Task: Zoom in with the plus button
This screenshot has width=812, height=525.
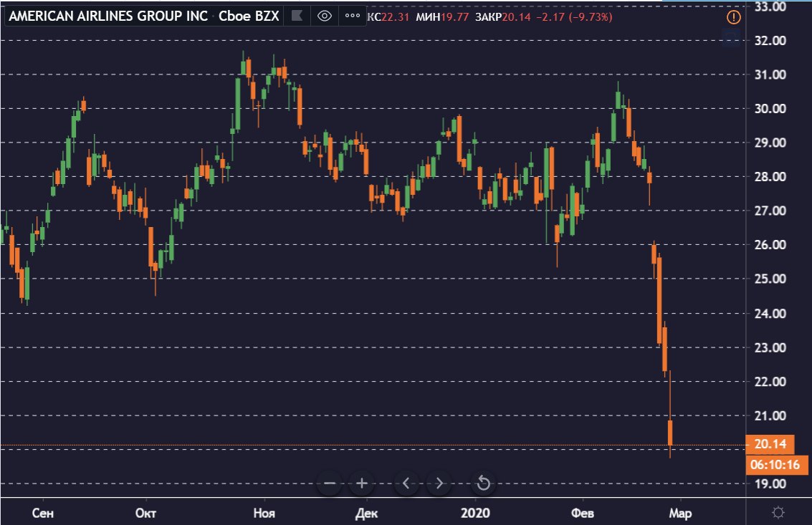Action: (362, 483)
